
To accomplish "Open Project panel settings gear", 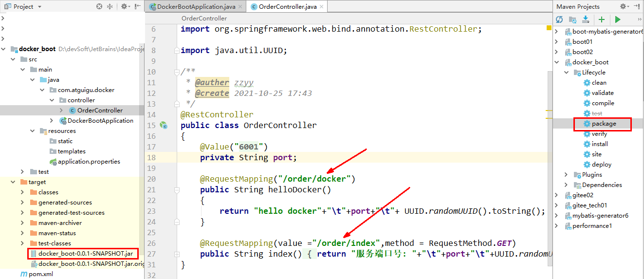I will (125, 6).
